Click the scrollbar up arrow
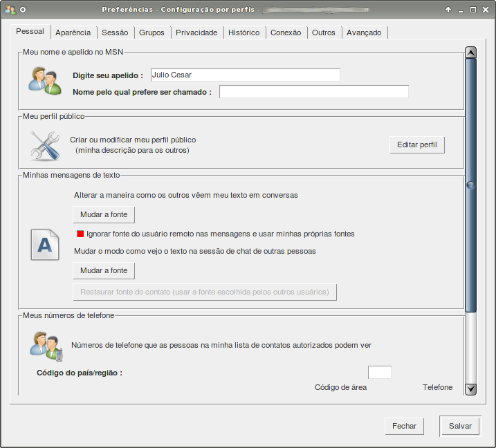 pyautogui.click(x=470, y=53)
